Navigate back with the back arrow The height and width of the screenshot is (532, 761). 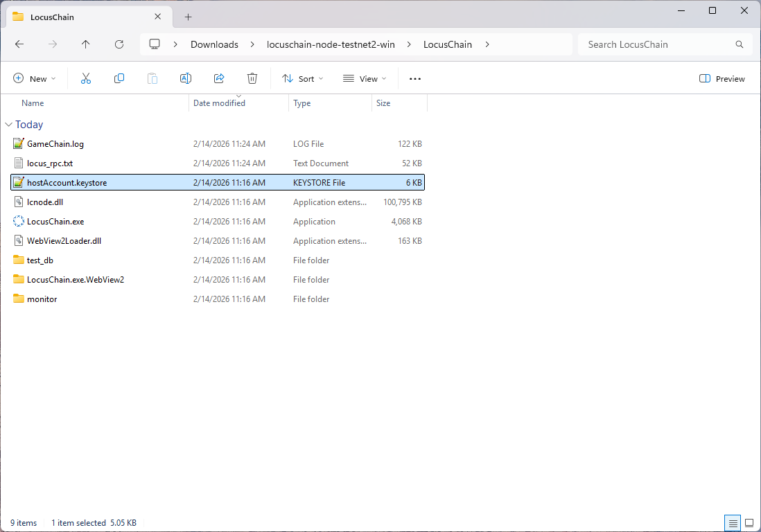click(19, 44)
